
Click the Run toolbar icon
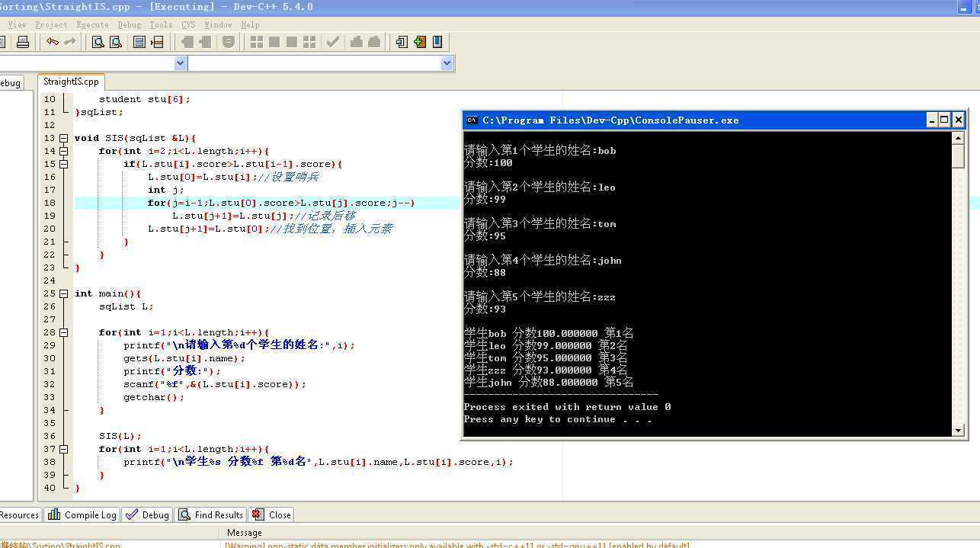pos(274,42)
